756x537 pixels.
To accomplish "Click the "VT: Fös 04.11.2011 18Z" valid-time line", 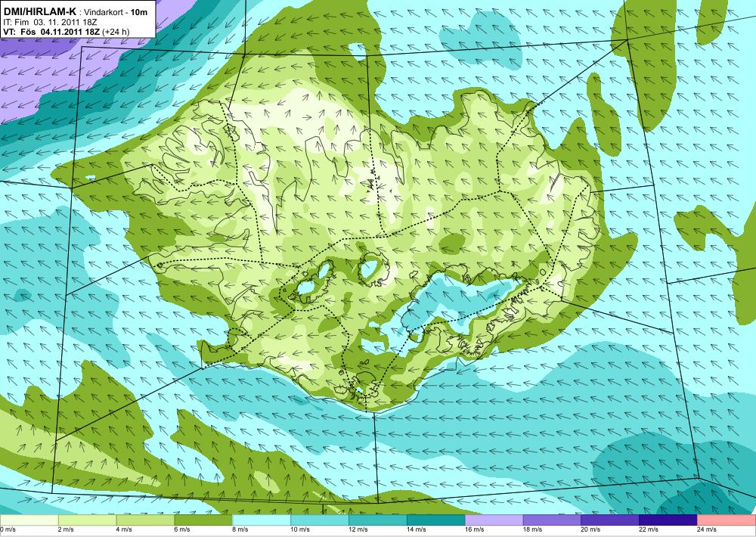I will click(51, 32).
